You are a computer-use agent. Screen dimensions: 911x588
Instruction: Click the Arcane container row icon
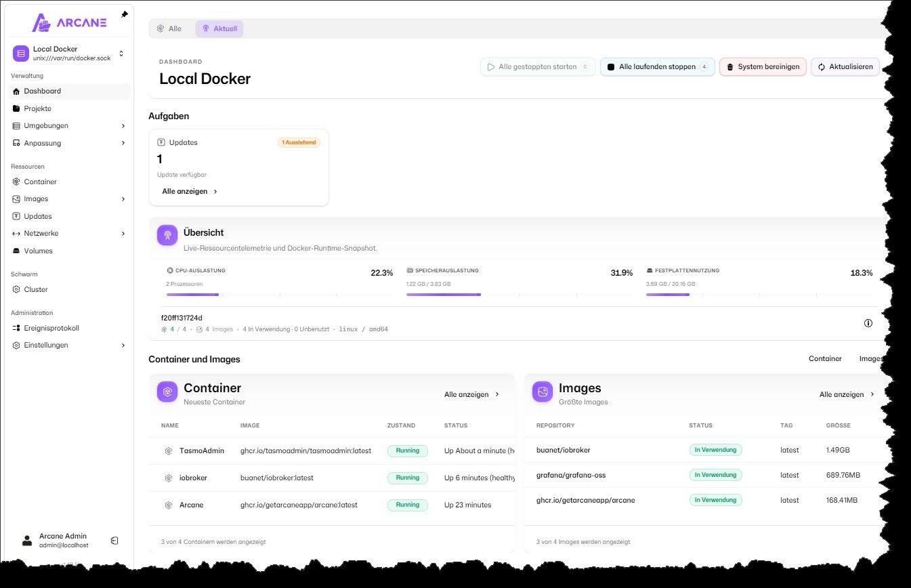[169, 505]
